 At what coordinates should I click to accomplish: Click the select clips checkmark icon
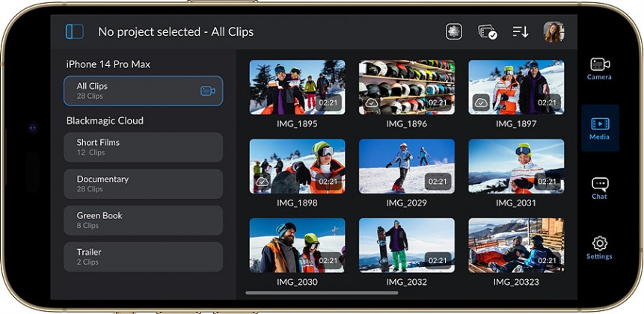pyautogui.click(x=488, y=32)
